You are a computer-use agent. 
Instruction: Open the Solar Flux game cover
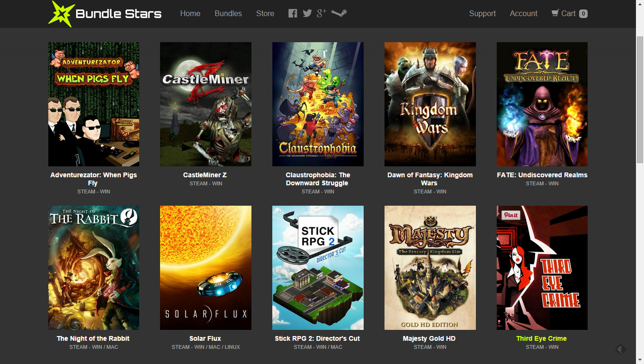tap(206, 267)
